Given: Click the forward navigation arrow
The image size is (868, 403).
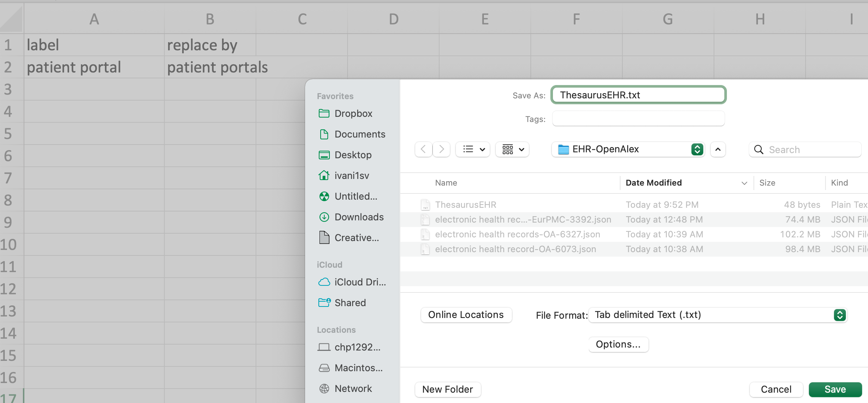Looking at the screenshot, I should (441, 149).
